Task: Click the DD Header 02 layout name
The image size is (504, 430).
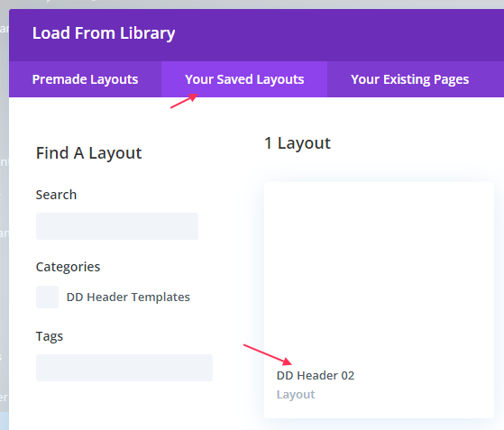Action: (x=316, y=375)
